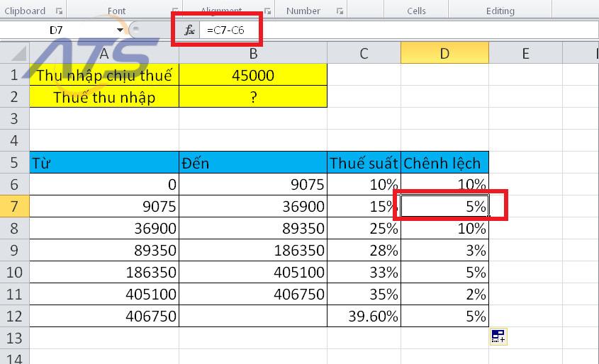This screenshot has width=599, height=364.
Task: Select row 7 header
Action: click(x=14, y=207)
